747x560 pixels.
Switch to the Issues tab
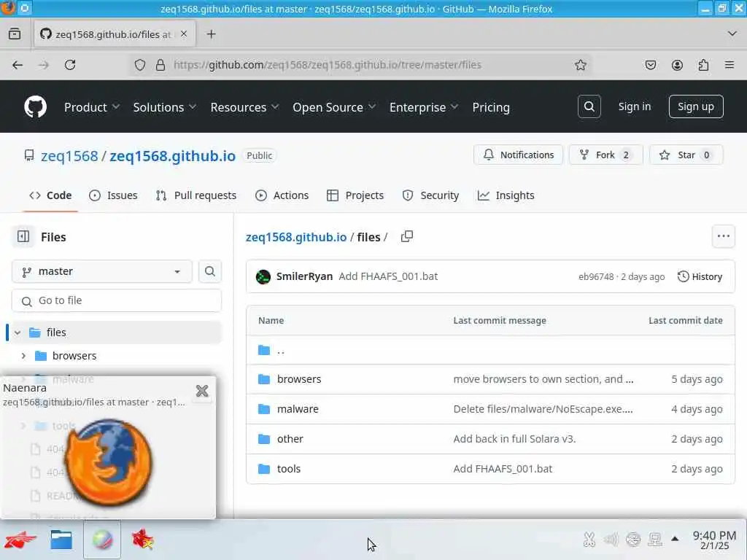coord(113,195)
